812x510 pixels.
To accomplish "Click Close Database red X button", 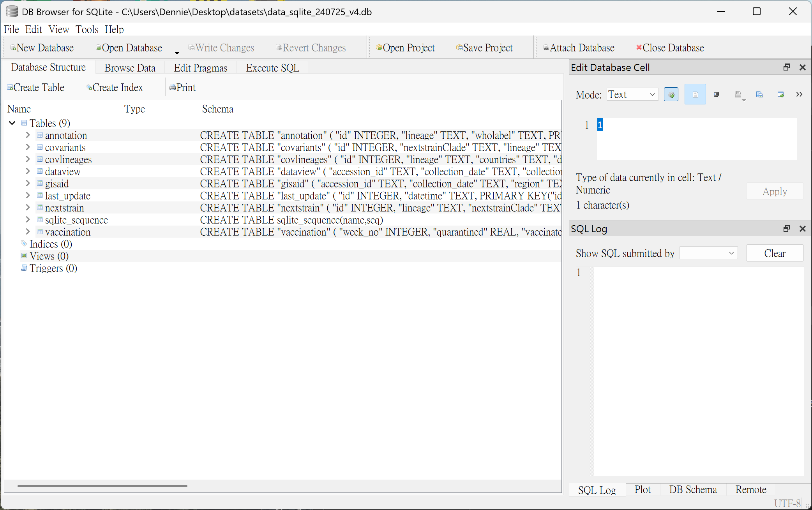I will click(670, 48).
